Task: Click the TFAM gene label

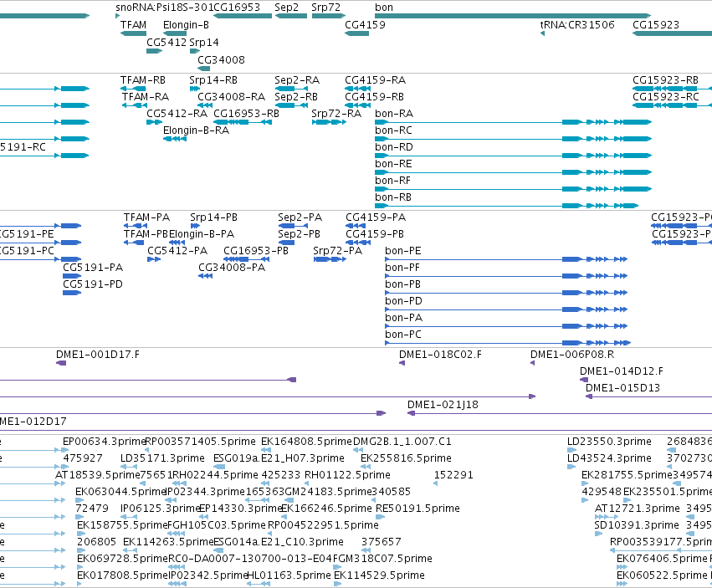Action: [x=133, y=25]
